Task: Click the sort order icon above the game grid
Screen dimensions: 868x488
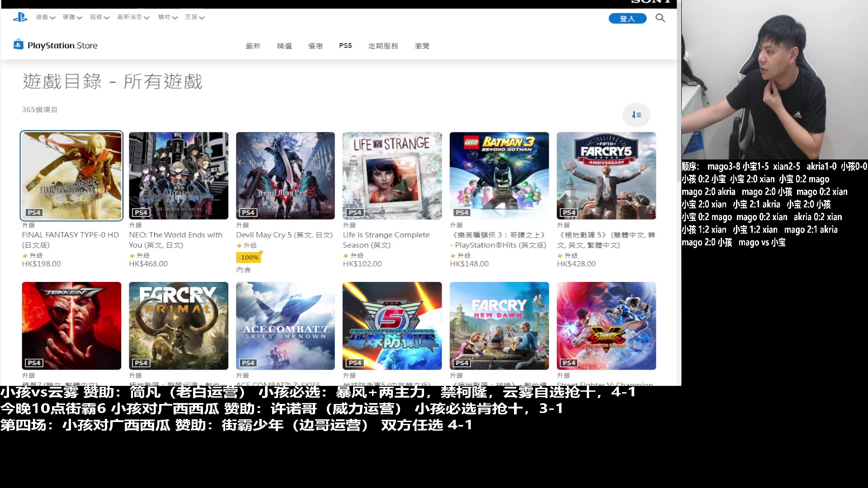Action: click(636, 115)
